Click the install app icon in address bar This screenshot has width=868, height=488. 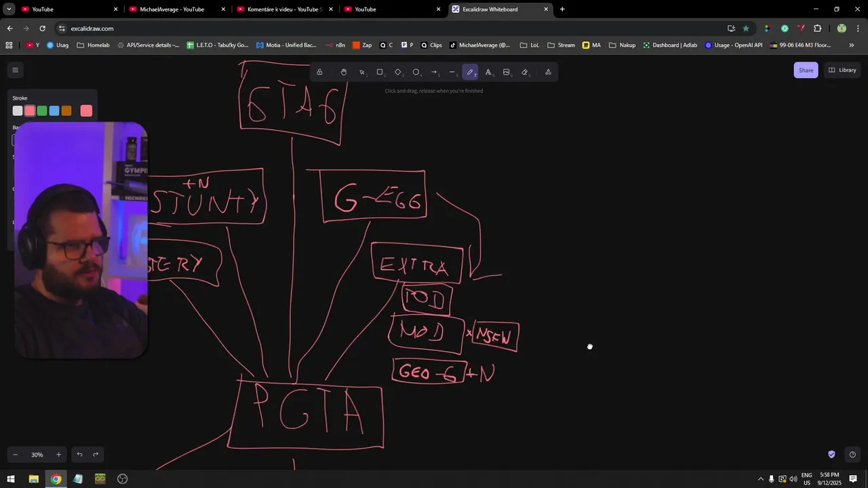click(731, 28)
